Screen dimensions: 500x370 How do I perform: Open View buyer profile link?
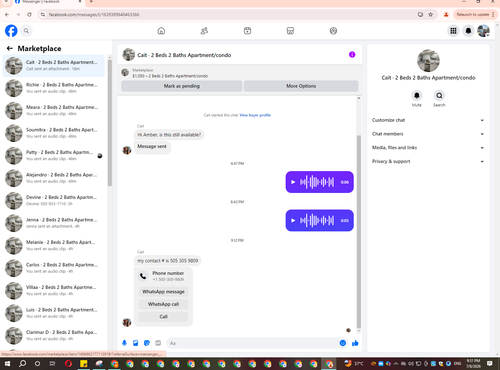(255, 115)
